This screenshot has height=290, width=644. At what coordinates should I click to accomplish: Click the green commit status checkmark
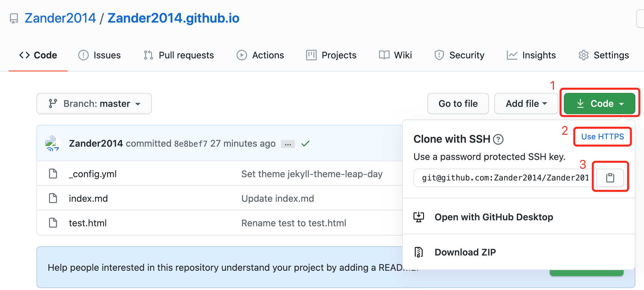pyautogui.click(x=305, y=144)
